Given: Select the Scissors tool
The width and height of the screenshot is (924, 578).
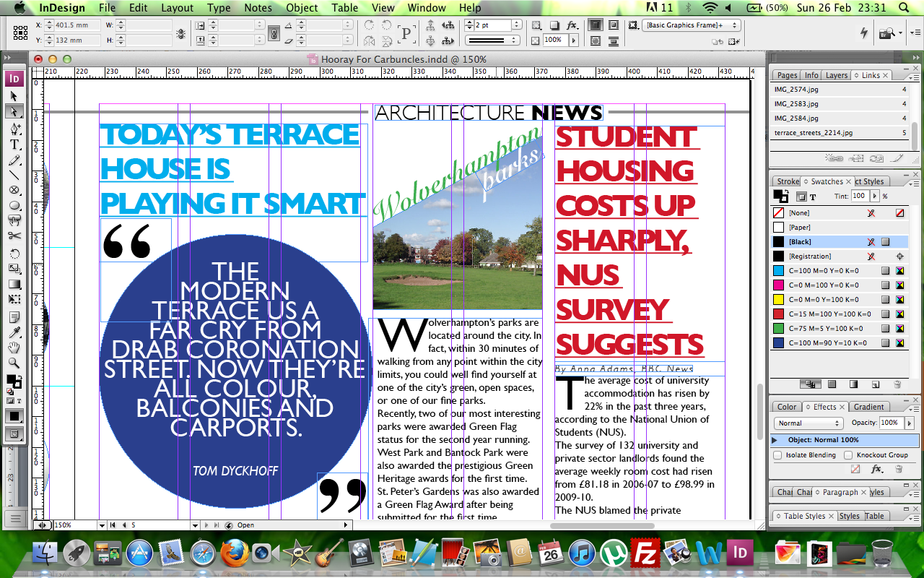Looking at the screenshot, I should point(14,237).
